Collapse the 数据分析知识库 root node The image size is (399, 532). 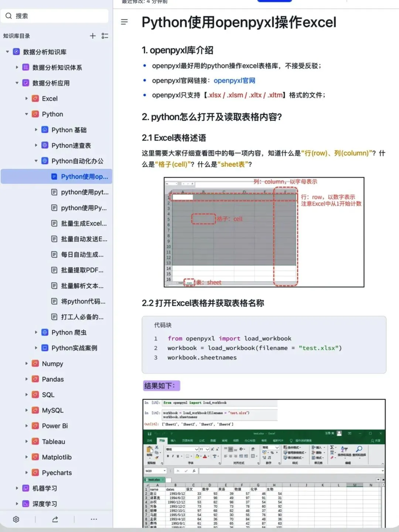pyautogui.click(x=7, y=52)
